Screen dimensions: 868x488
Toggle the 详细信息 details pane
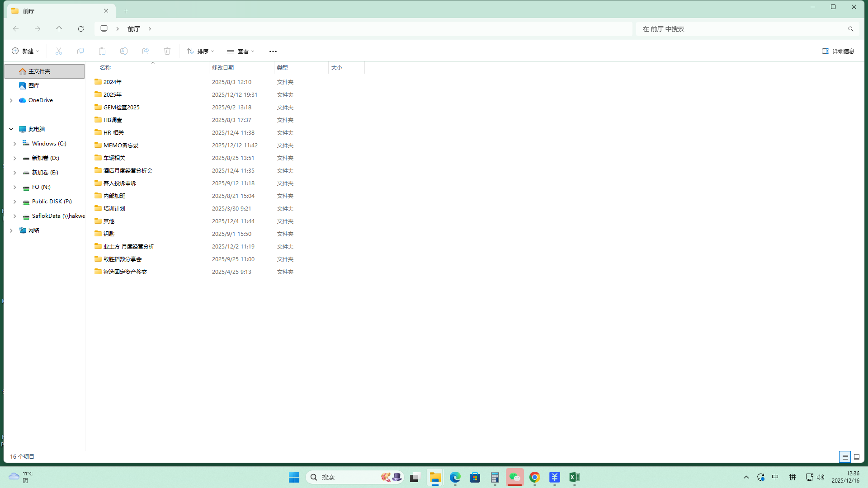point(838,51)
